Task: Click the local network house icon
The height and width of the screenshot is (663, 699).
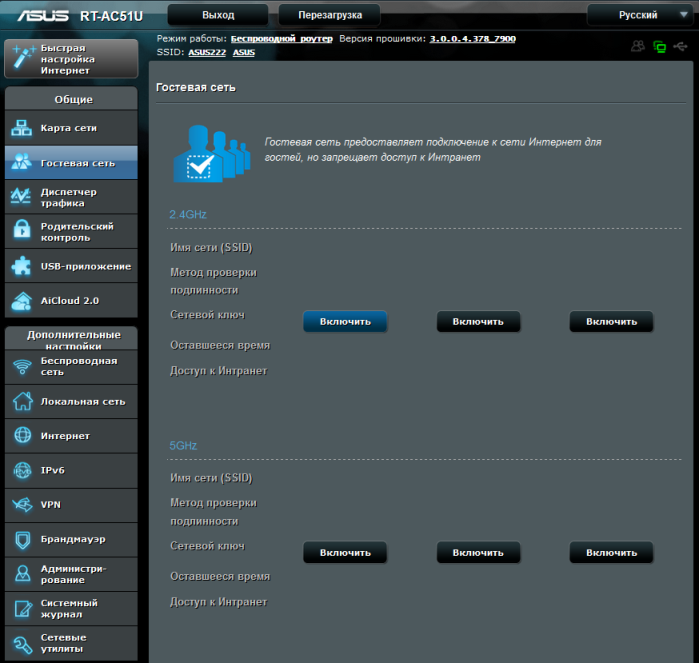Action: pyautogui.click(x=22, y=401)
